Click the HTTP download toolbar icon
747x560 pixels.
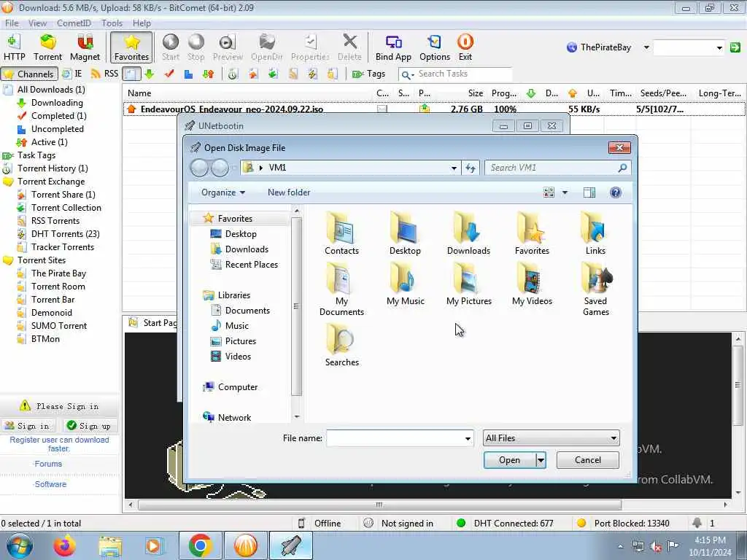click(x=14, y=47)
